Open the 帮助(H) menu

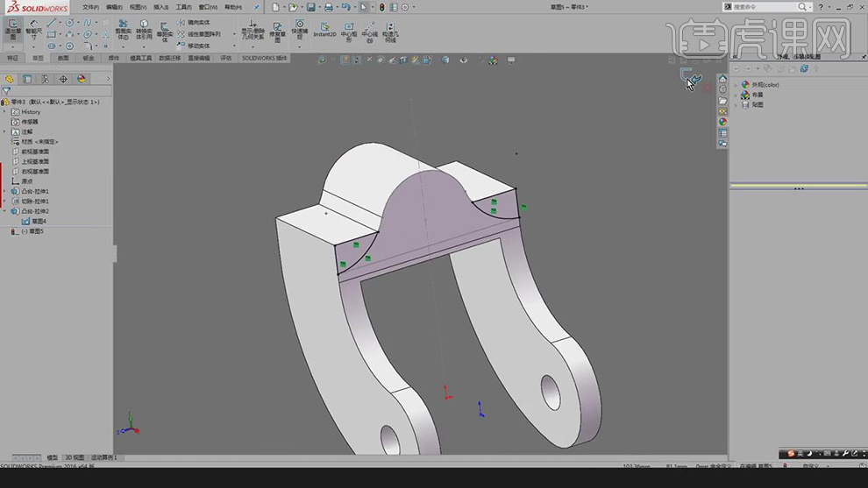coord(233,7)
